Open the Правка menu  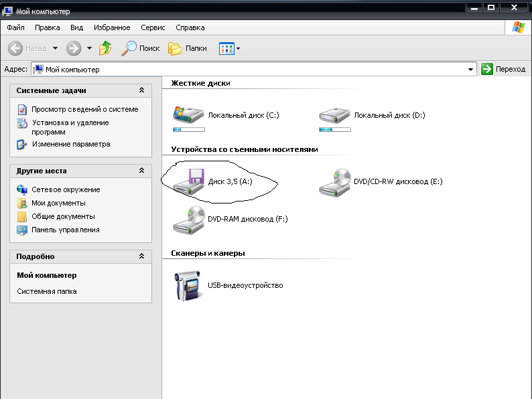(48, 28)
